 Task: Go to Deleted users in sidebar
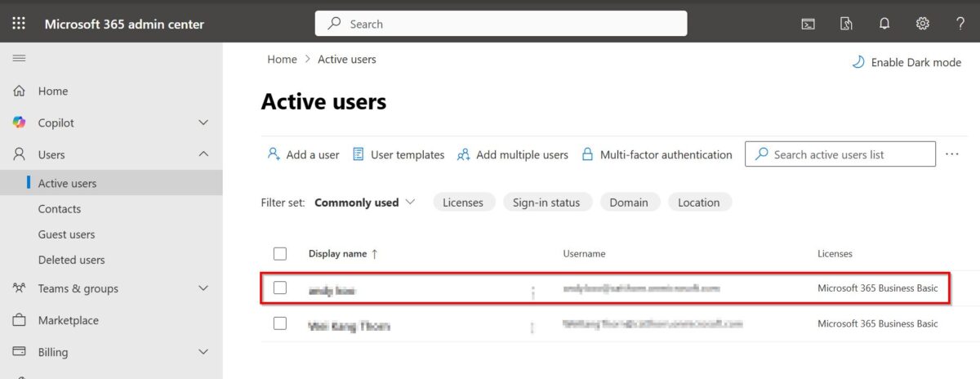point(71,260)
